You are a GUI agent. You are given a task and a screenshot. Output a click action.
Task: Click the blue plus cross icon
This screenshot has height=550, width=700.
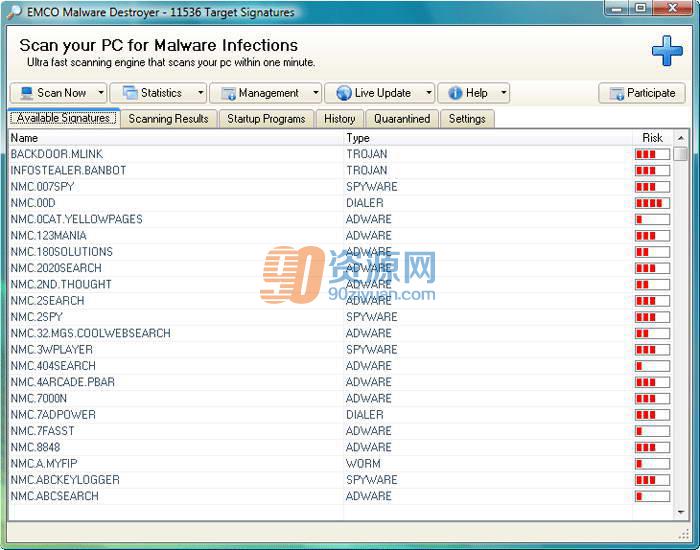[667, 50]
